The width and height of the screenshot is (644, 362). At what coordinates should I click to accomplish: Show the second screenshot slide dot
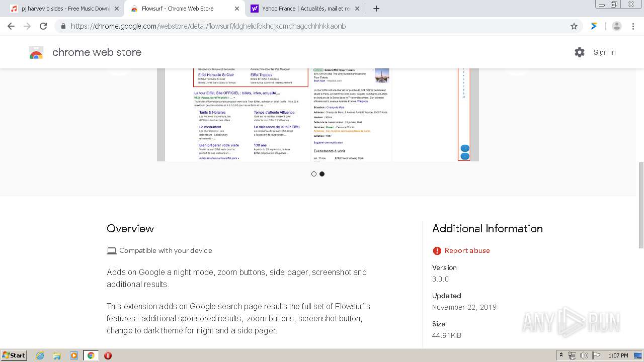(322, 174)
